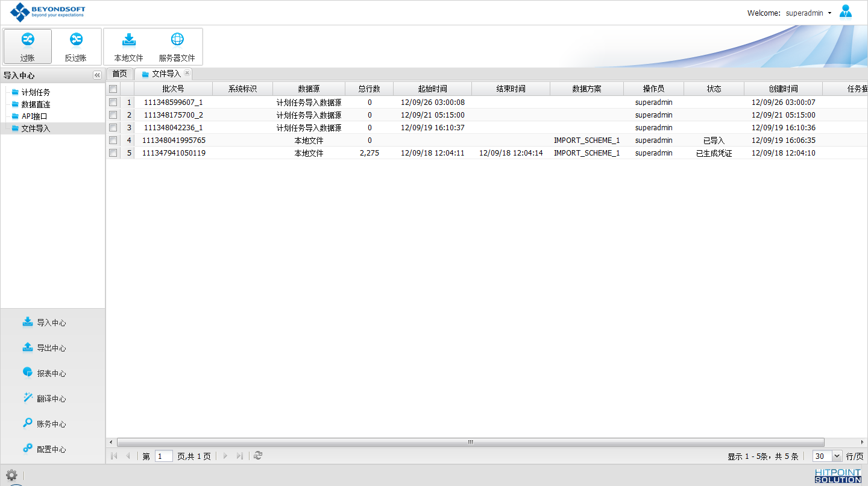Check the select-all checkbox in table header
The image size is (868, 486).
[x=113, y=89]
